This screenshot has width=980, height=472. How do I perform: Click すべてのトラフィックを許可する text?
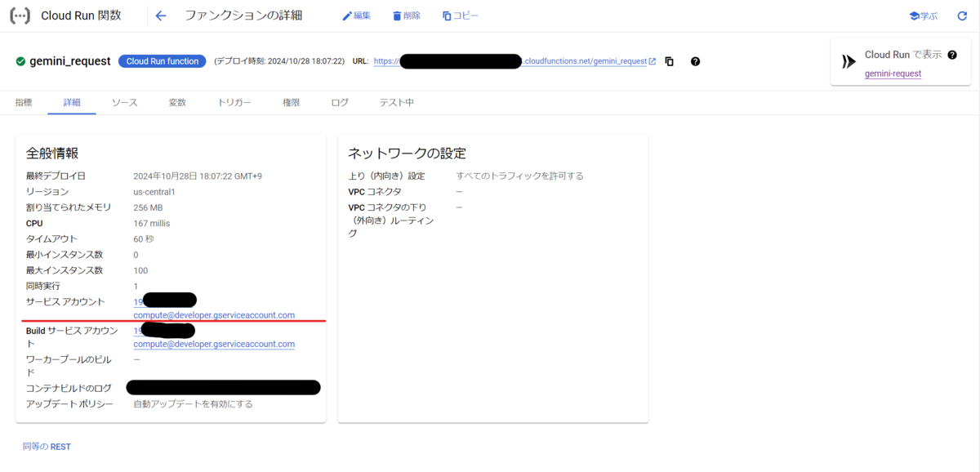(x=519, y=176)
